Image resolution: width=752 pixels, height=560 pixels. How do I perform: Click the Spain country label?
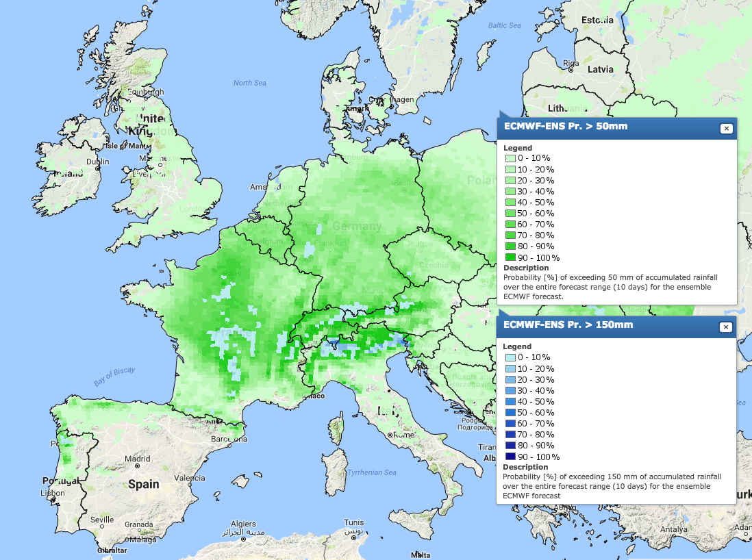[144, 484]
